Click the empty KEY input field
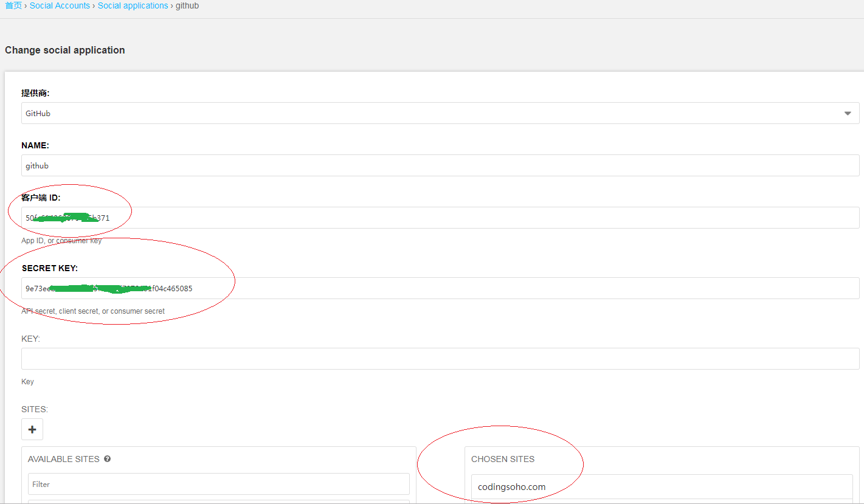This screenshot has width=864, height=504. [440, 359]
